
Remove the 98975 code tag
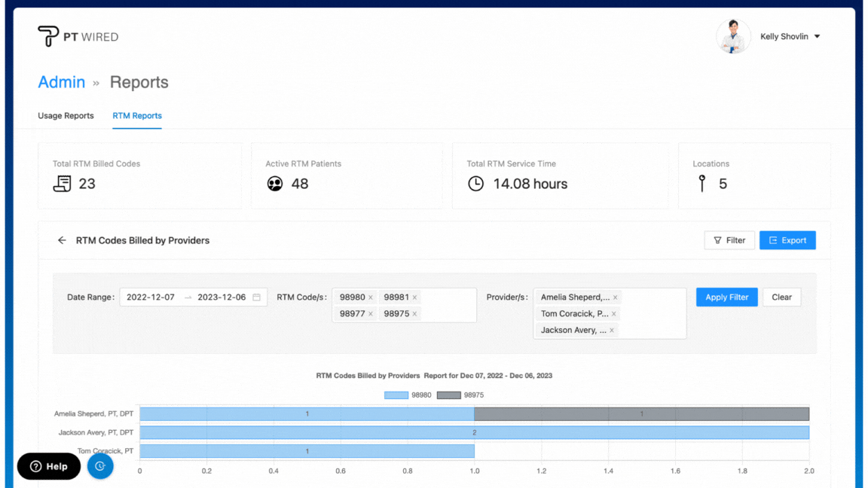414,314
